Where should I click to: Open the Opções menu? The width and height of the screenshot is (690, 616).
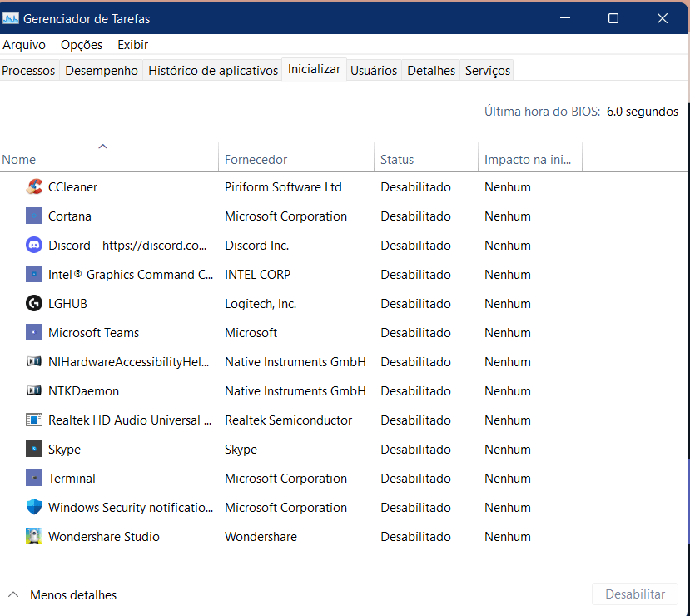[82, 45]
